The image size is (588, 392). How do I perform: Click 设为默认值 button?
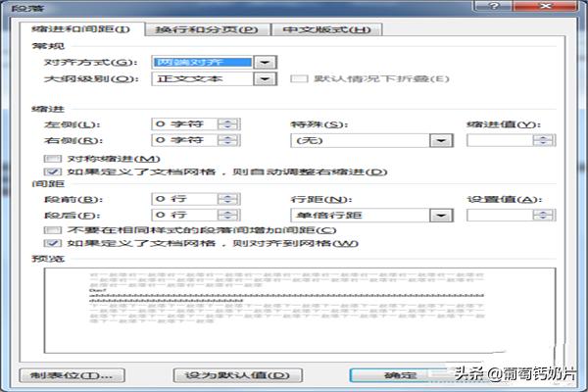pyautogui.click(x=238, y=375)
